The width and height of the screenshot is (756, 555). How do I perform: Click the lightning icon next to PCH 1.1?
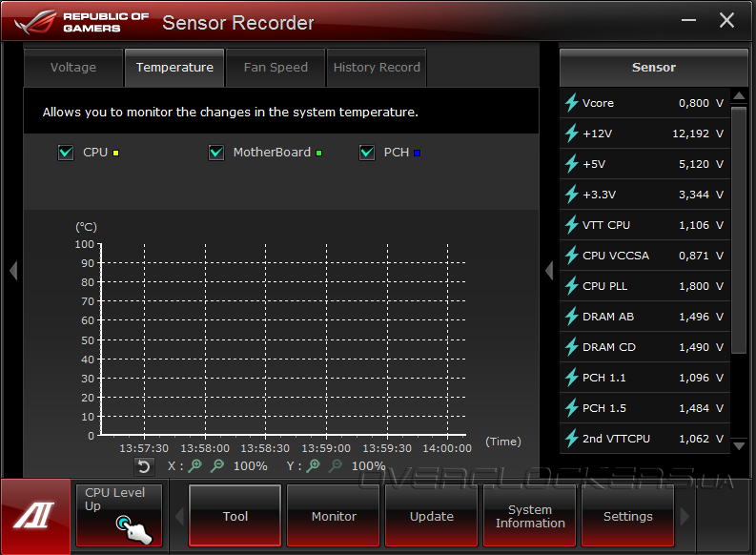[x=572, y=377]
